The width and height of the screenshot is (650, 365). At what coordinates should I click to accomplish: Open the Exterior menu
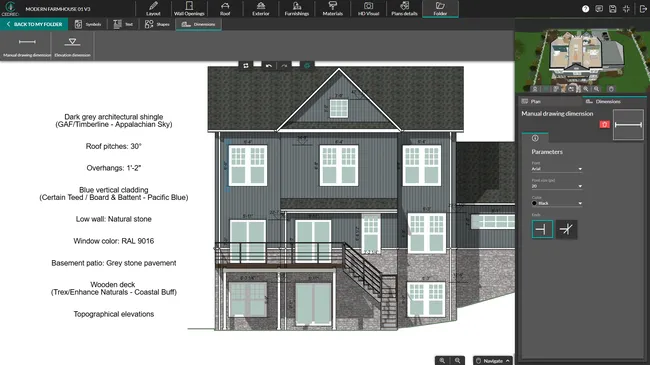coord(261,9)
